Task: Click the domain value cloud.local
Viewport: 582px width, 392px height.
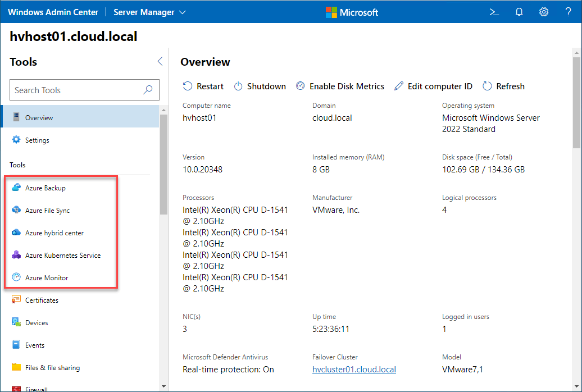Action: (332, 118)
